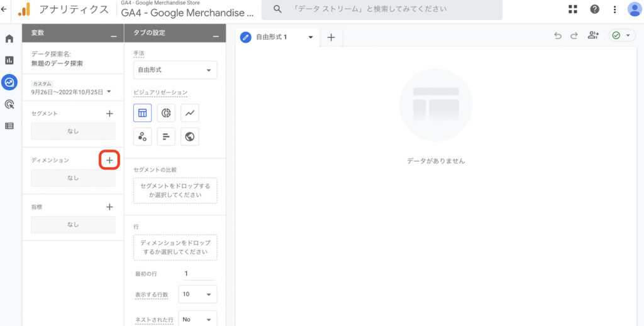Image resolution: width=644 pixels, height=326 pixels.
Task: Open the custom date range selector
Action: point(71,92)
